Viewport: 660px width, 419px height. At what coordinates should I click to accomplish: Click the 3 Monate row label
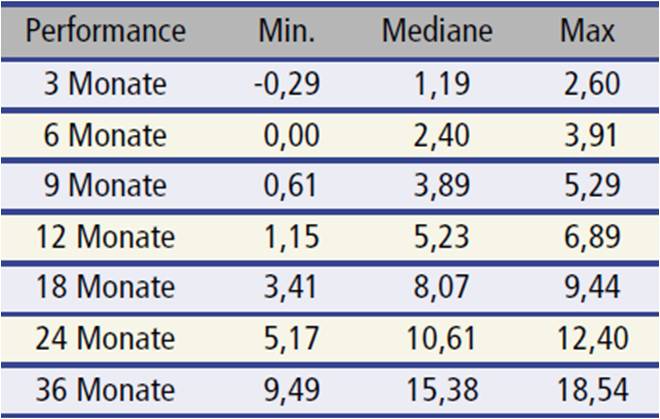click(105, 83)
